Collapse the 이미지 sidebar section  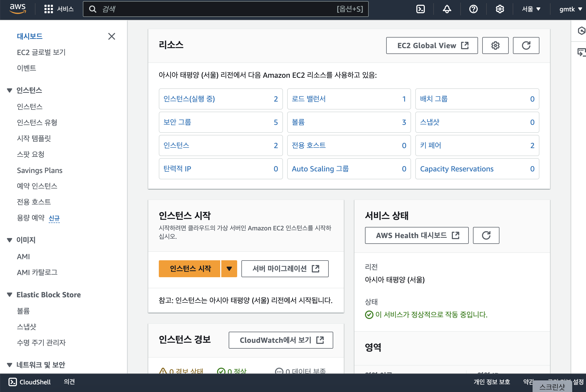10,240
